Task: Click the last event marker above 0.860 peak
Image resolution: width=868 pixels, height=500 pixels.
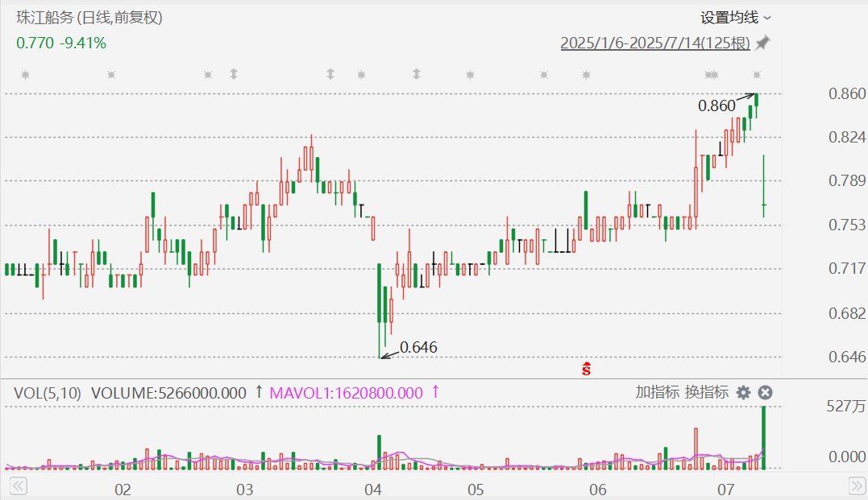Action: [x=758, y=75]
